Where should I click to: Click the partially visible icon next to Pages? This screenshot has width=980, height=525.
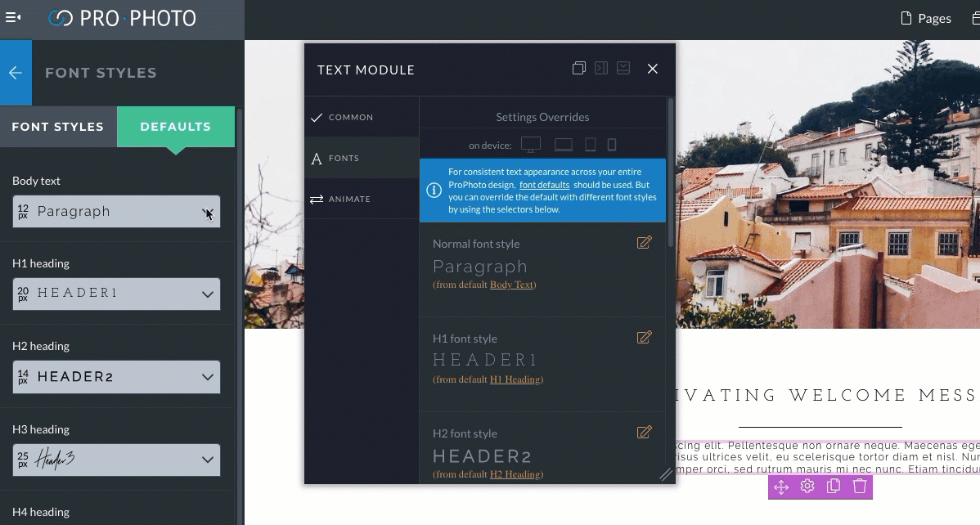(x=976, y=18)
